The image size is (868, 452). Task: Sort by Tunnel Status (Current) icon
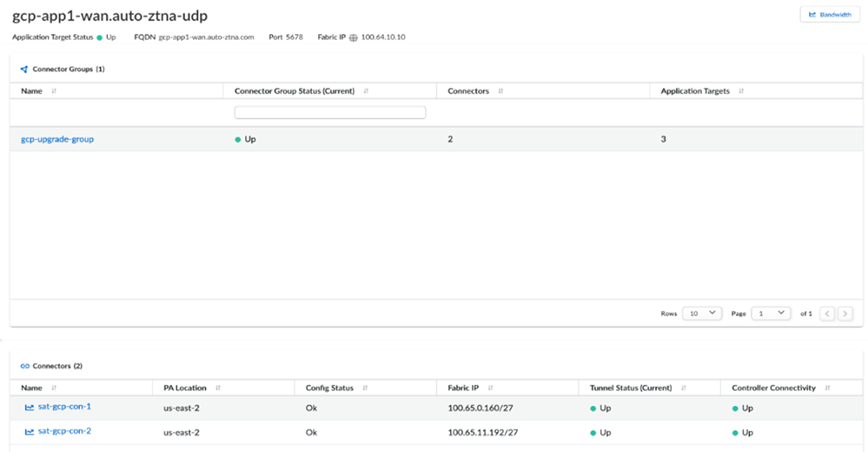683,388
